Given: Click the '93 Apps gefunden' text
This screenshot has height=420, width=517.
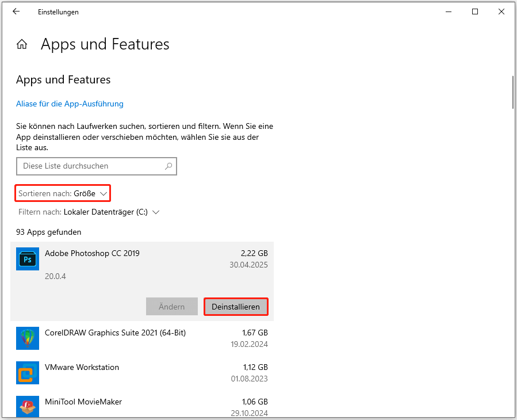Looking at the screenshot, I should 49,232.
